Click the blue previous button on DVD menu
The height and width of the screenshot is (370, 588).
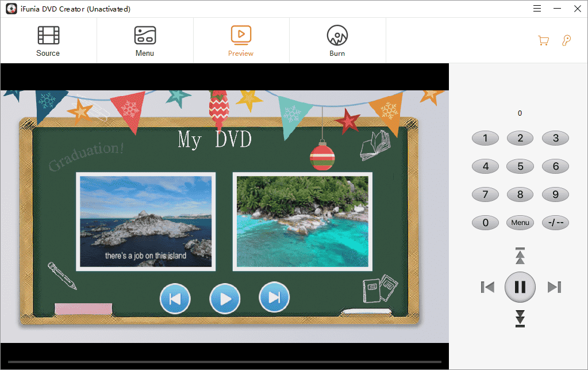[175, 299]
